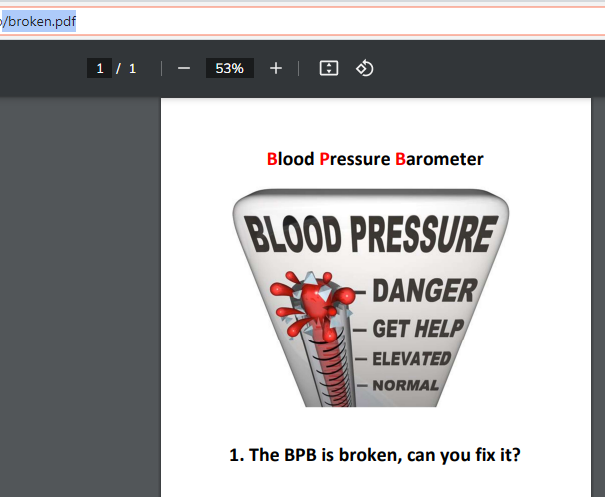Click the dark gray margin left of page
Screen dimensions: 605x497
tap(80, 300)
